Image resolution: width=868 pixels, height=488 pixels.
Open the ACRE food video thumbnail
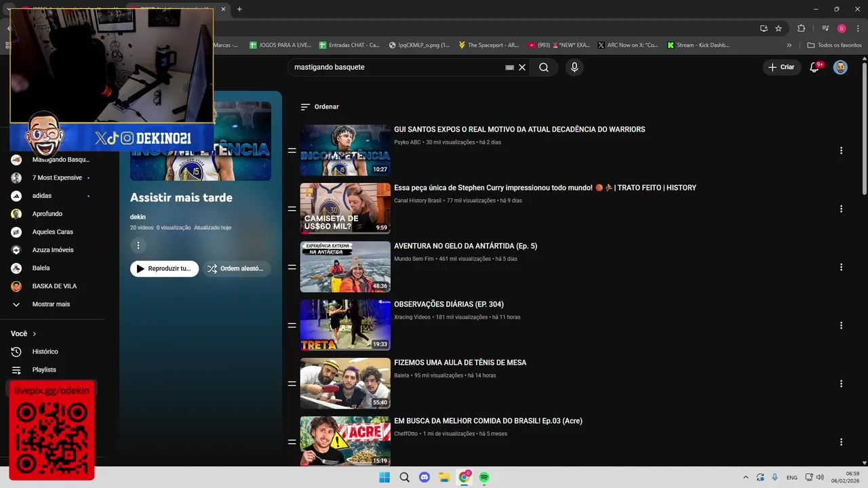pos(345,441)
